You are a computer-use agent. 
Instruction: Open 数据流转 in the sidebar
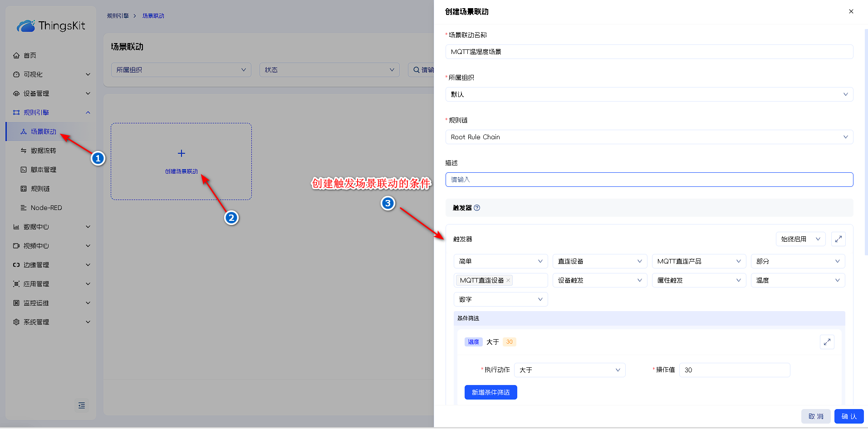[44, 151]
